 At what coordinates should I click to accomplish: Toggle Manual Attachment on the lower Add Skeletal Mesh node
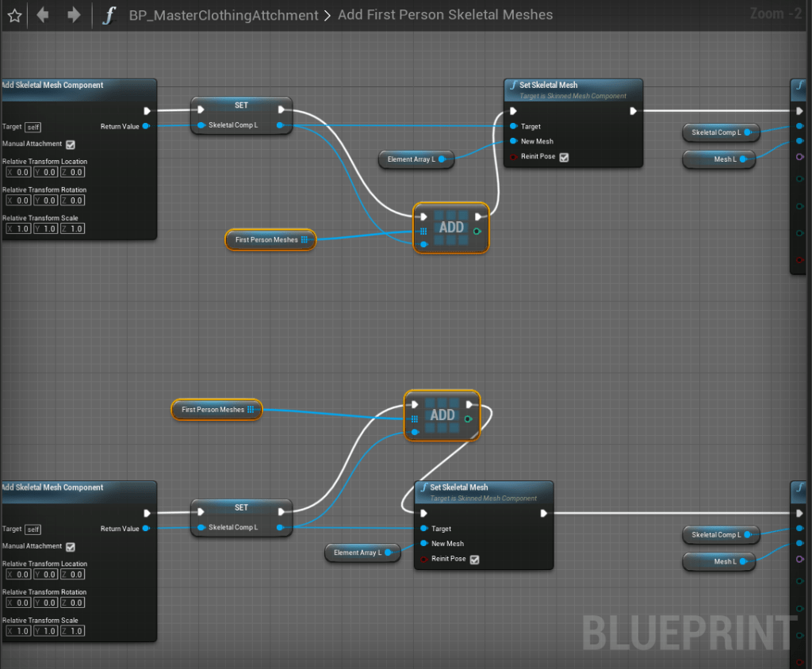[71, 547]
